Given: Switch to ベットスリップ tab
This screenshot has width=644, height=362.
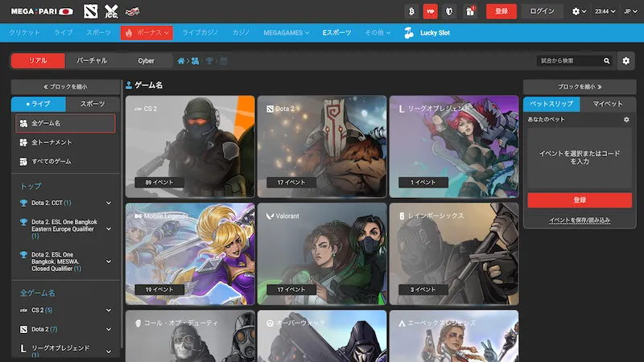Looking at the screenshot, I should (x=551, y=105).
